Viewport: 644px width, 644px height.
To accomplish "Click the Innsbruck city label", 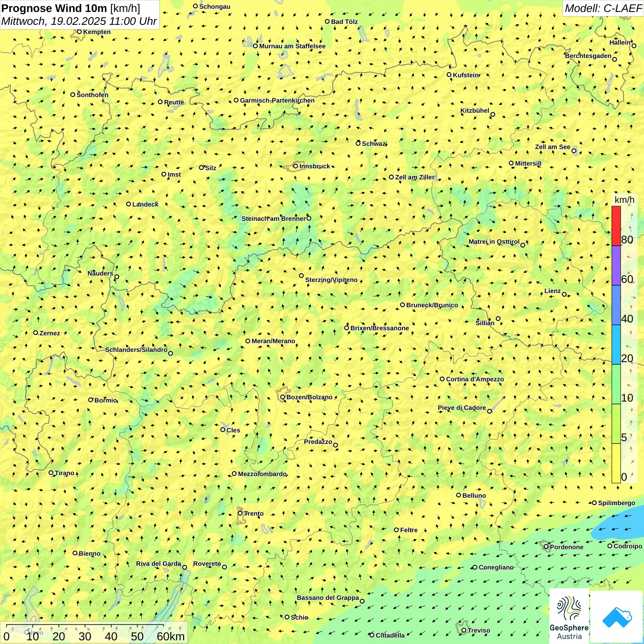I will point(315,166).
